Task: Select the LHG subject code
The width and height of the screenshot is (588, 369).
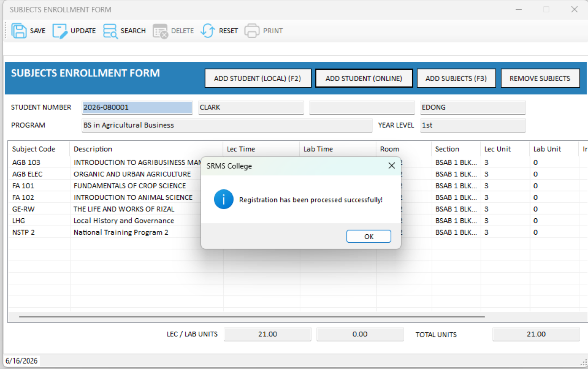Action: point(18,221)
